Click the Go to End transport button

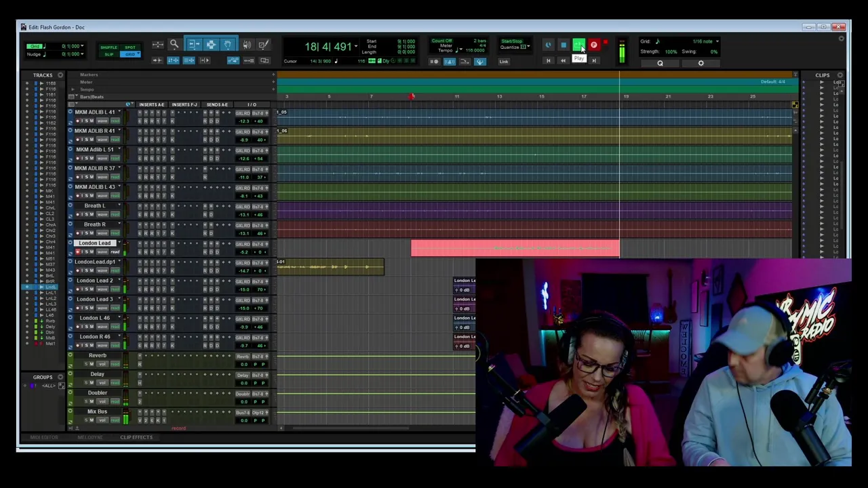[x=594, y=61]
